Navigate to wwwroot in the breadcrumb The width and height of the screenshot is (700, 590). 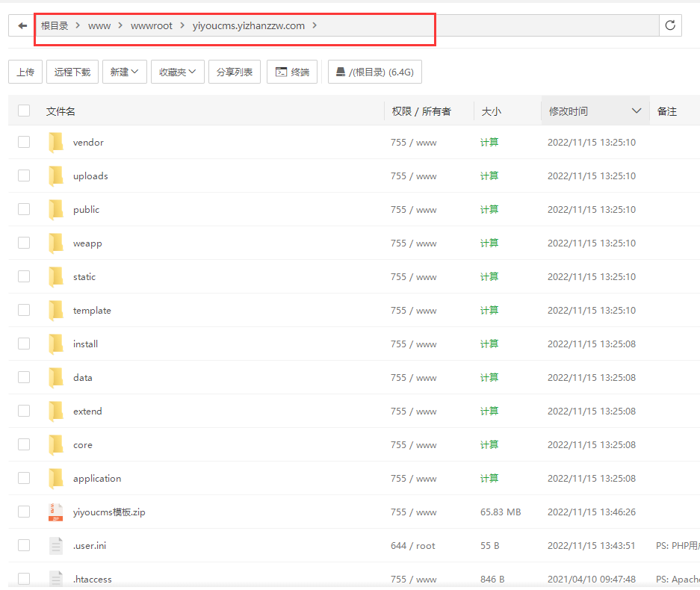point(152,25)
